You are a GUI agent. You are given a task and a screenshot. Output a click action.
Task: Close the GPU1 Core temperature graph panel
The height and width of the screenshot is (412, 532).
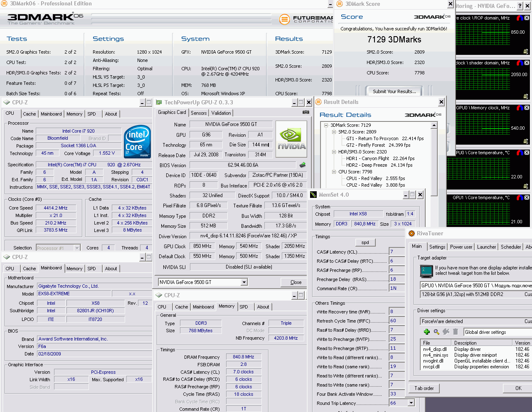(x=527, y=197)
